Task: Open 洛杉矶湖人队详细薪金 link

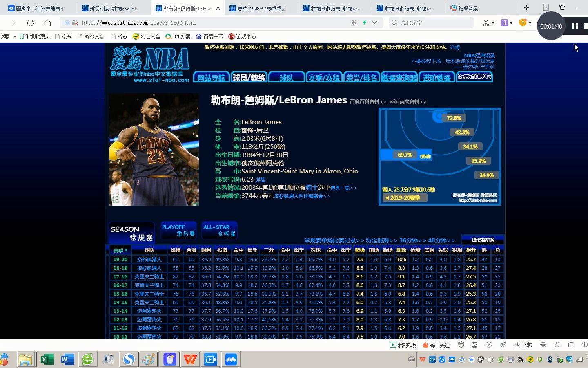Action: click(302, 196)
